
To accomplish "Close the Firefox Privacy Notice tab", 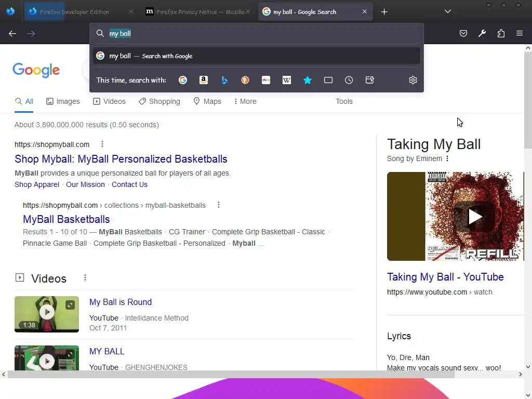I will tap(248, 11).
